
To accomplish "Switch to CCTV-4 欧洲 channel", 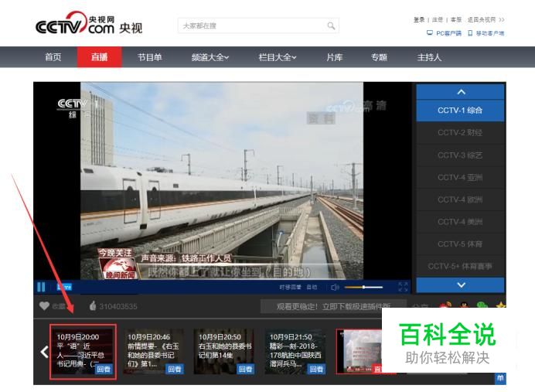I will tap(460, 199).
